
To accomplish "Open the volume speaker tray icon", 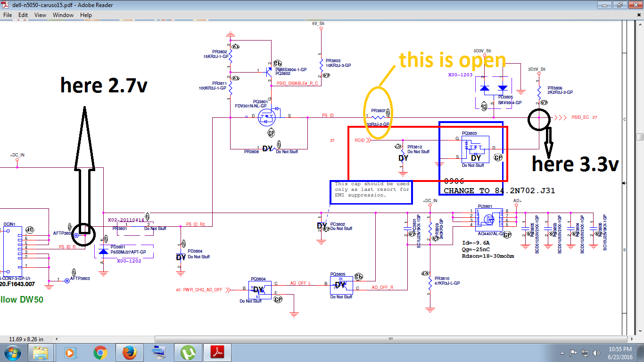I will coord(596,353).
